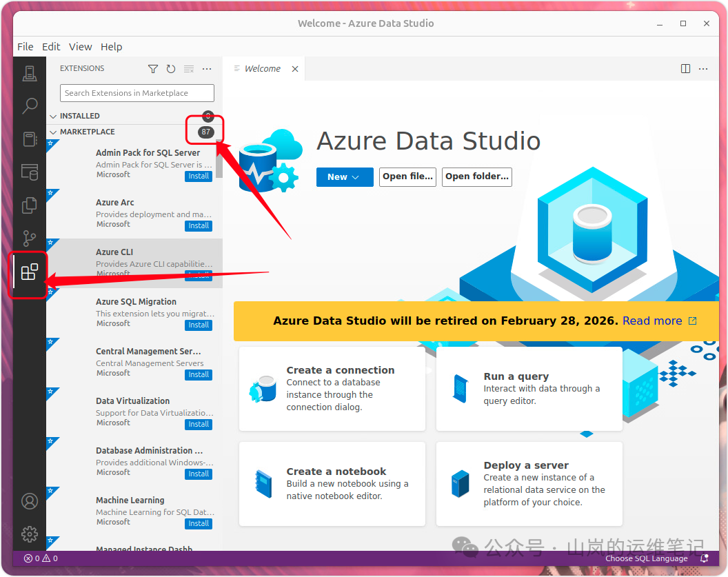Open the File menu
The height and width of the screenshot is (577, 728).
click(25, 46)
